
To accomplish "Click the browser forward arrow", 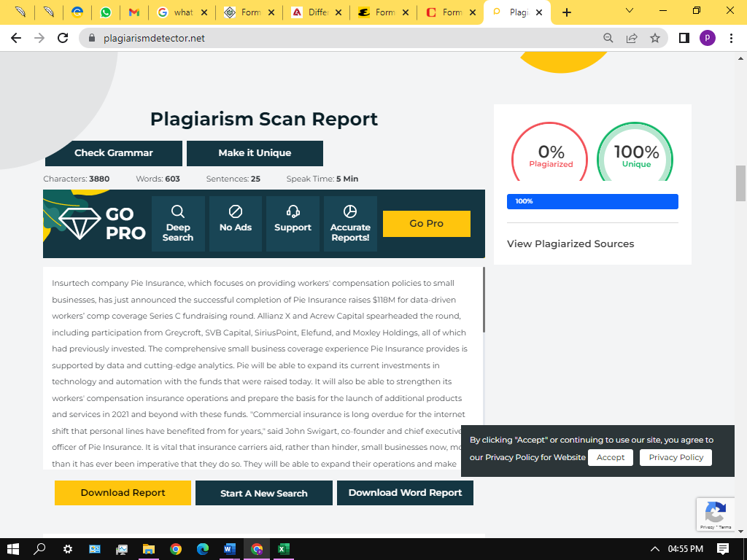I will (39, 38).
